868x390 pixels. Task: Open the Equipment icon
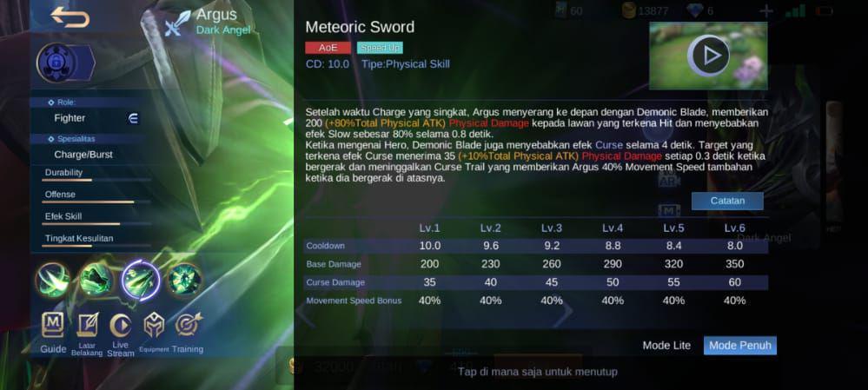[x=154, y=333]
